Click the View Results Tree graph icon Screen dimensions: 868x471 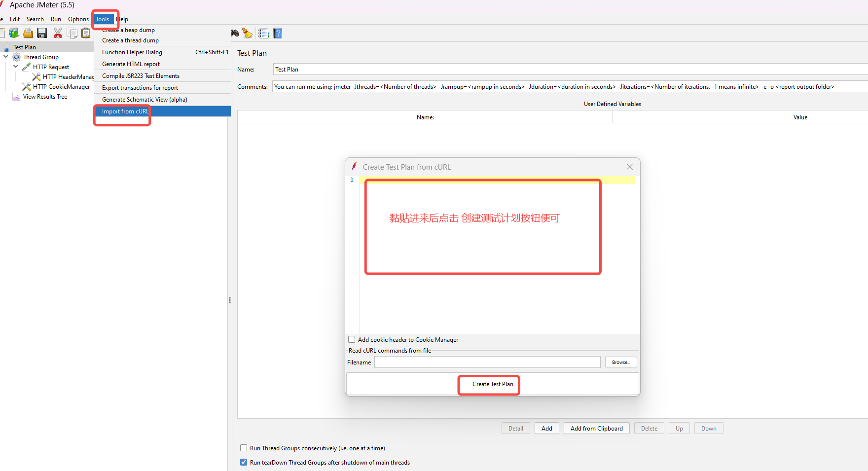[17, 97]
